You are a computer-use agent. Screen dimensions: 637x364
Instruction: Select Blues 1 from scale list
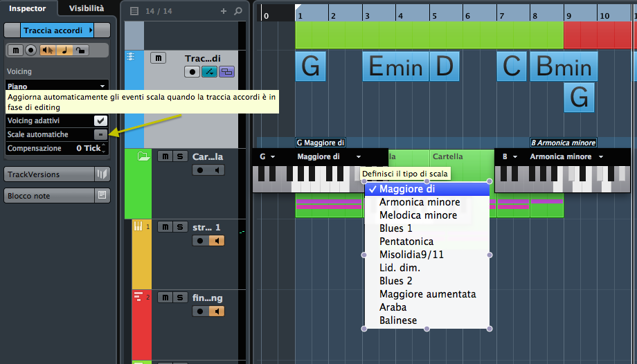click(427, 228)
